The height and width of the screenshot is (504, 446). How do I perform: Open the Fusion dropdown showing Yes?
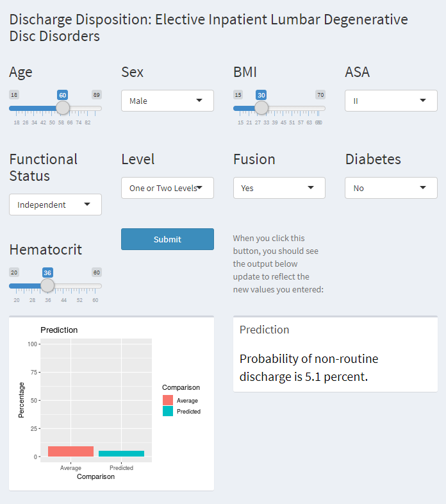coord(279,188)
